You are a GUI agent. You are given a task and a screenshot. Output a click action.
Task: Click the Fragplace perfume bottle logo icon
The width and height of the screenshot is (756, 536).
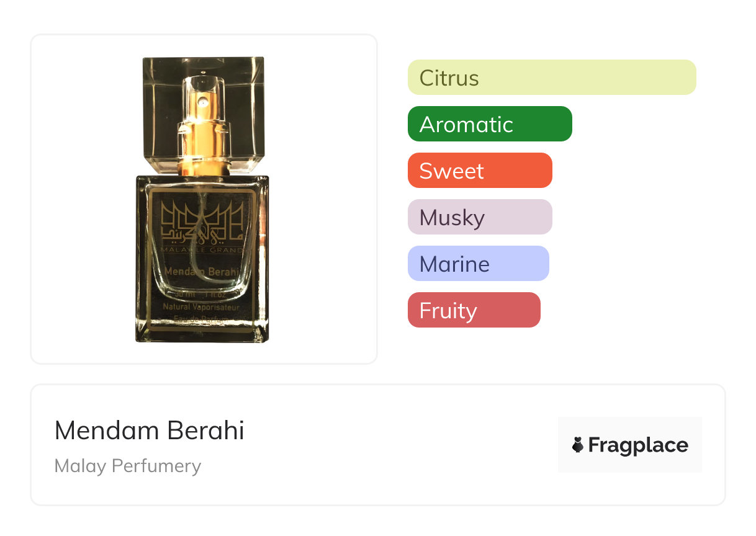click(x=578, y=445)
